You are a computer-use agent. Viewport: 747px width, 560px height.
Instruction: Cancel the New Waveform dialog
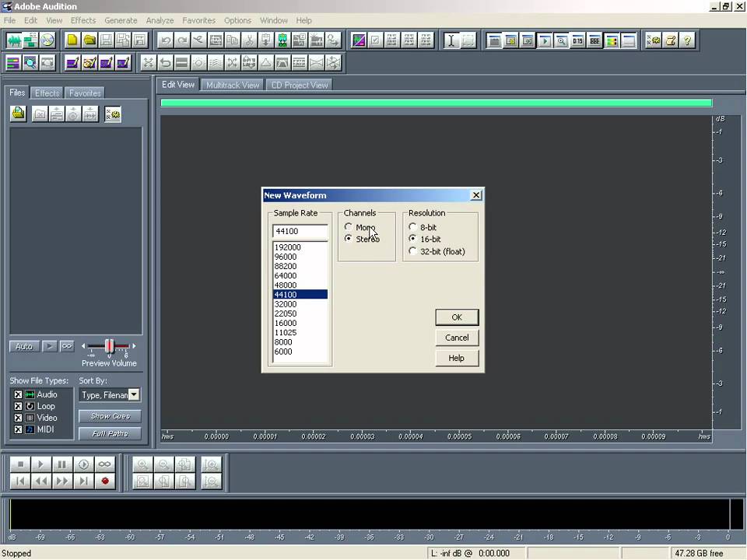coord(457,338)
